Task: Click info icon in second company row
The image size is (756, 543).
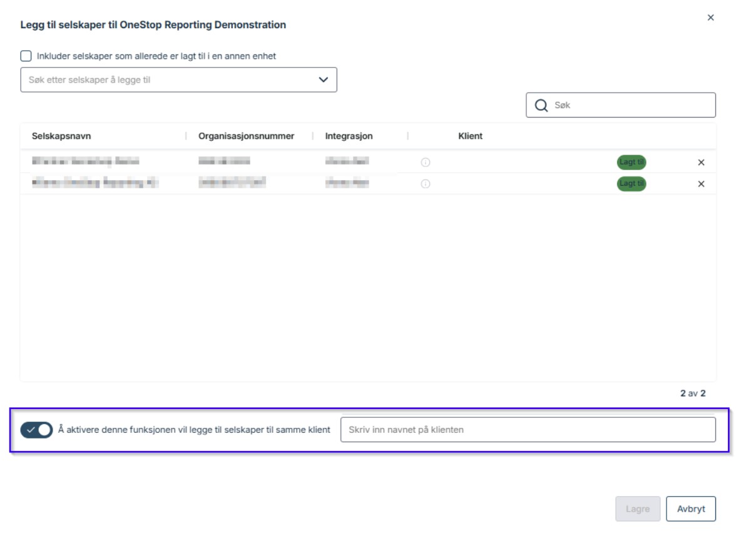Action: tap(426, 184)
